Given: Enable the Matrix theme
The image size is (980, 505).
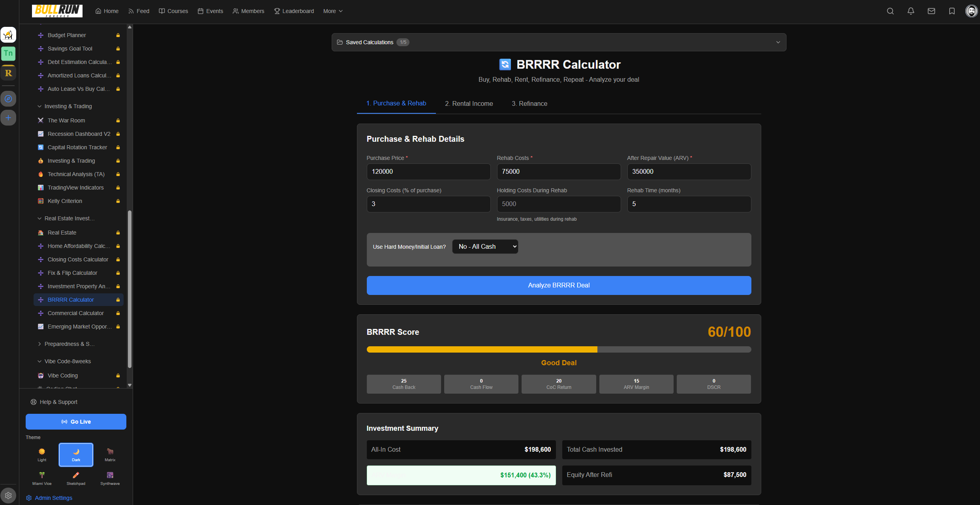Looking at the screenshot, I should [110, 454].
